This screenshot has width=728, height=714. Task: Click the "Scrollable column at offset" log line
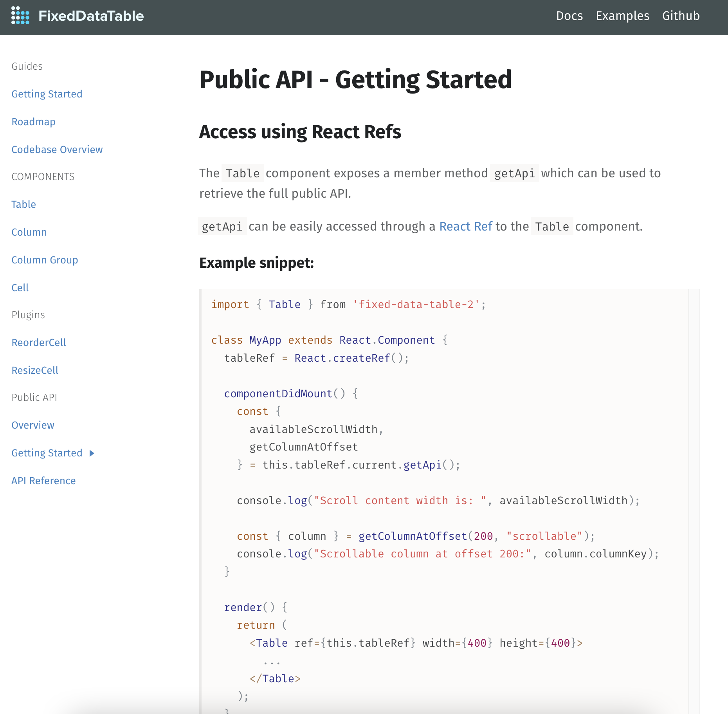(448, 554)
